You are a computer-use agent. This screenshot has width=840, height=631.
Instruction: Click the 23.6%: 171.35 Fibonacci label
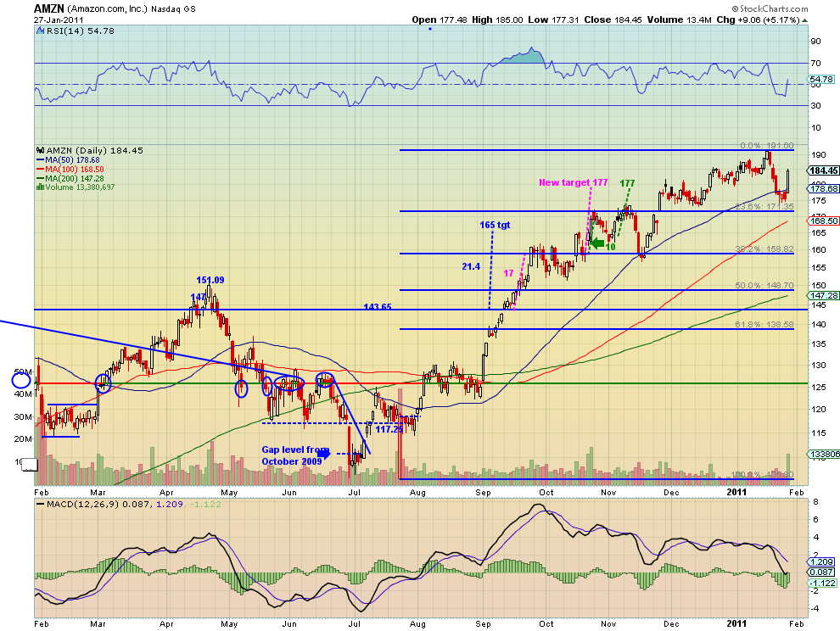tap(764, 207)
